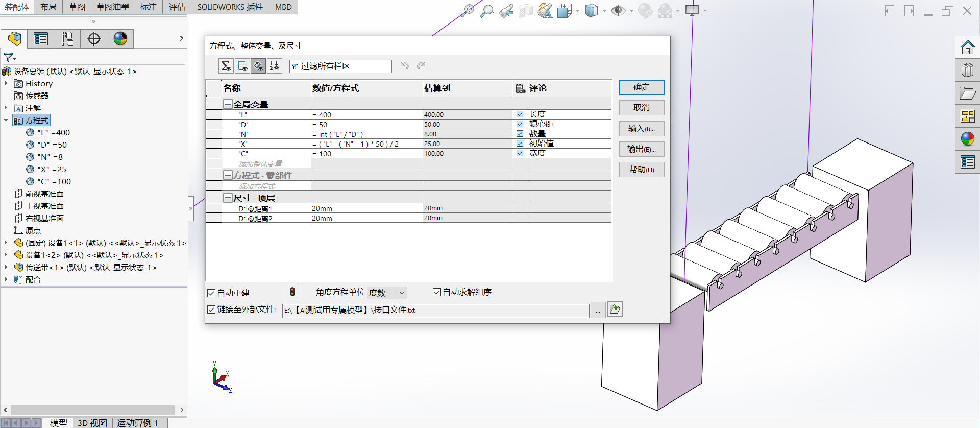
Task: Click the 输出(E)... button
Action: pyautogui.click(x=642, y=149)
